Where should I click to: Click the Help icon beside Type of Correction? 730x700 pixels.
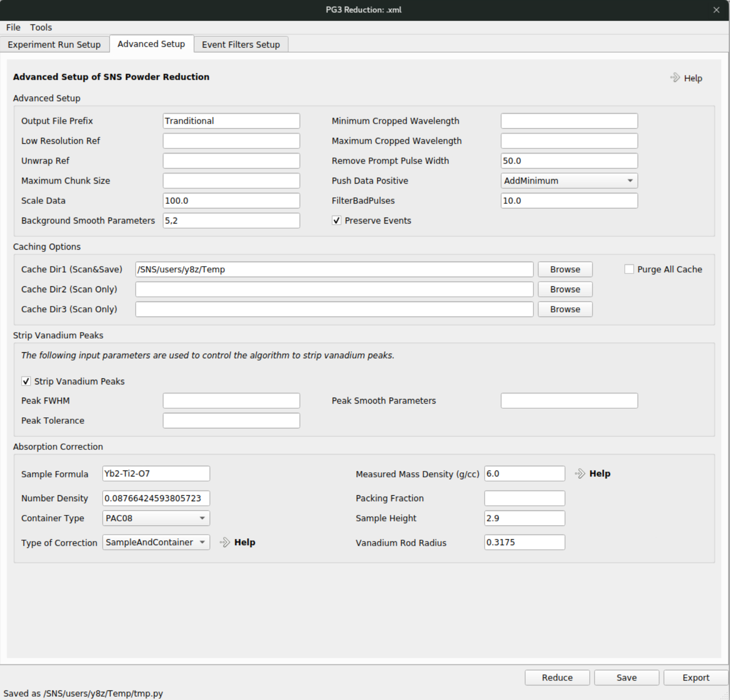(225, 542)
